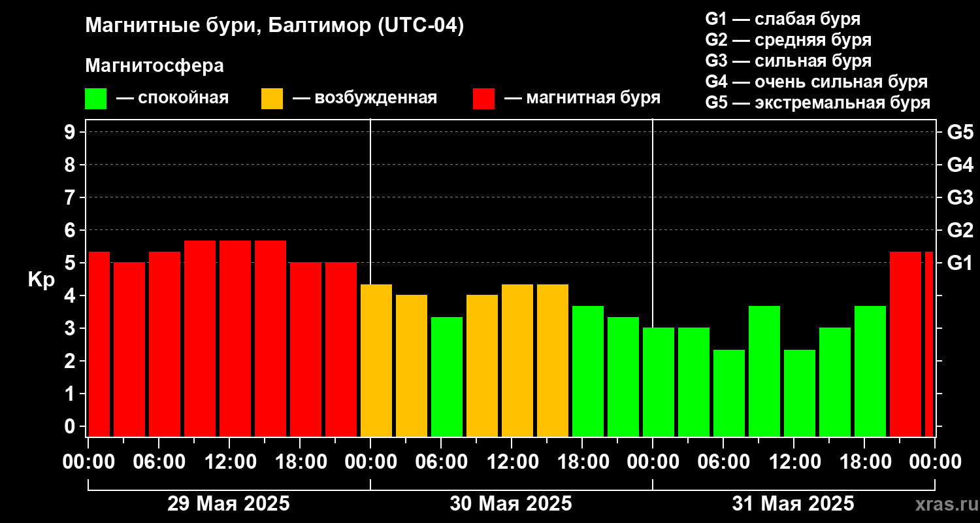Click the '06:00' time label for 29 Мая
980x523 pixels.
pos(159,462)
